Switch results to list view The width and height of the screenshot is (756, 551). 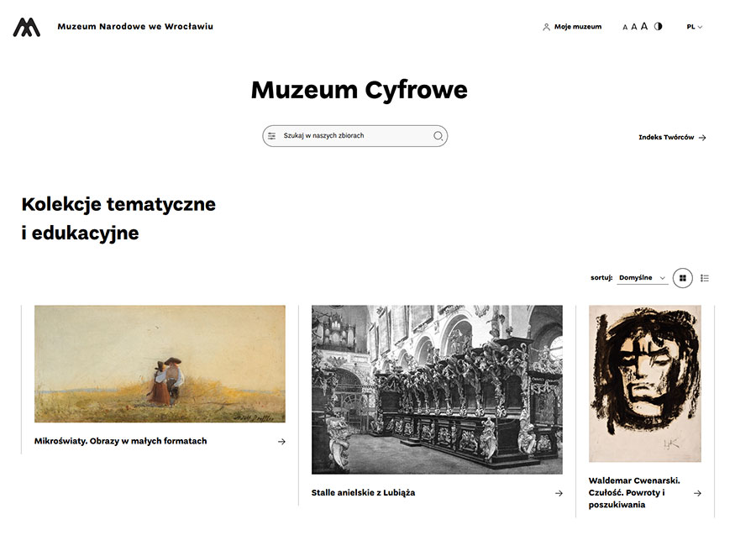(705, 277)
